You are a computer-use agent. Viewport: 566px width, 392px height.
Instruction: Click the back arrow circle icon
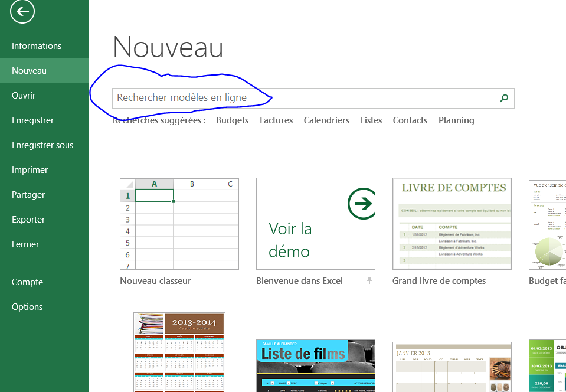pos(22,11)
